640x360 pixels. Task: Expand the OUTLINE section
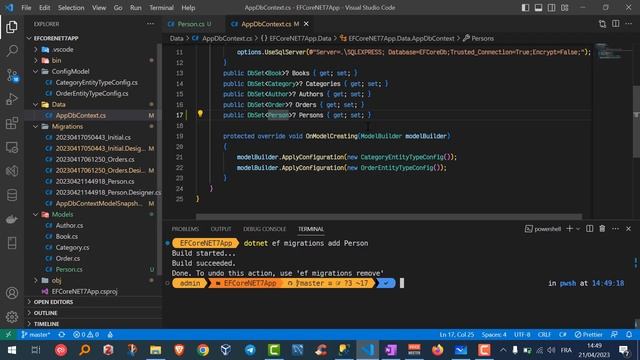coord(45,313)
